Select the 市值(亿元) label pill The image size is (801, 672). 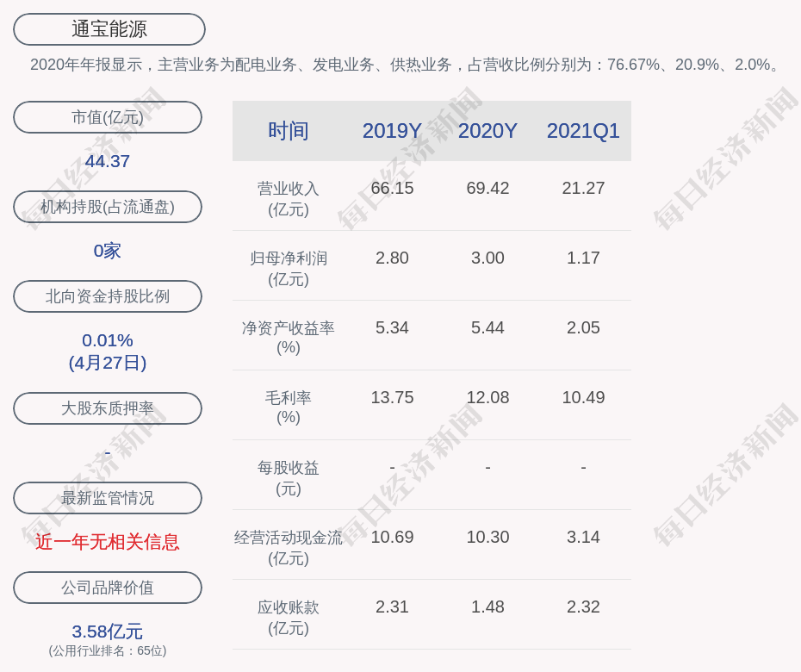108,117
